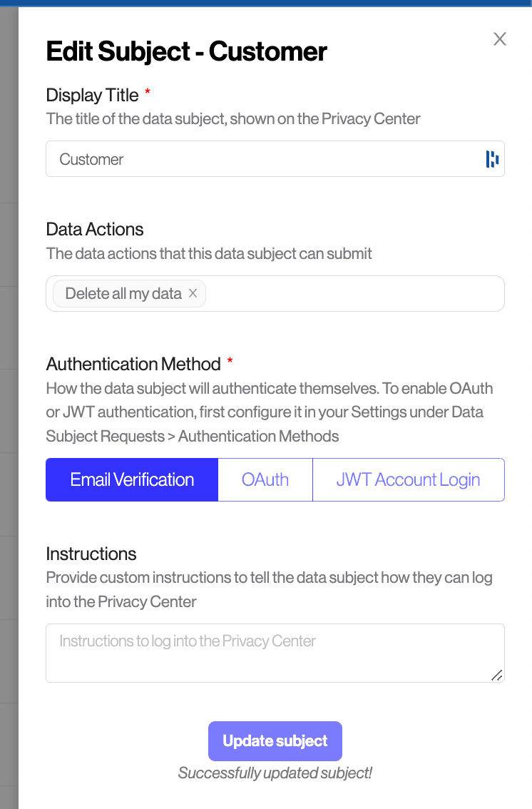Click the red asterisk beside Authentication Method

[x=229, y=360]
